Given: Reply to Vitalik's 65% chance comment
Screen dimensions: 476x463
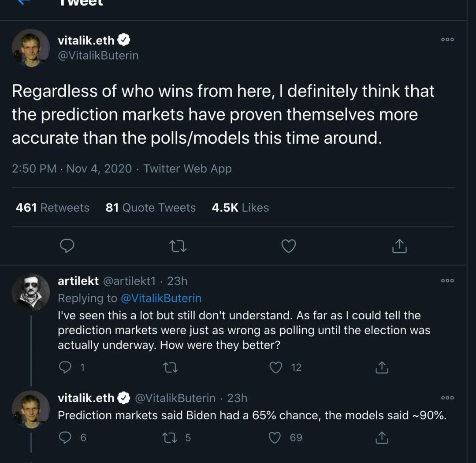Looking at the screenshot, I should click(66, 437).
